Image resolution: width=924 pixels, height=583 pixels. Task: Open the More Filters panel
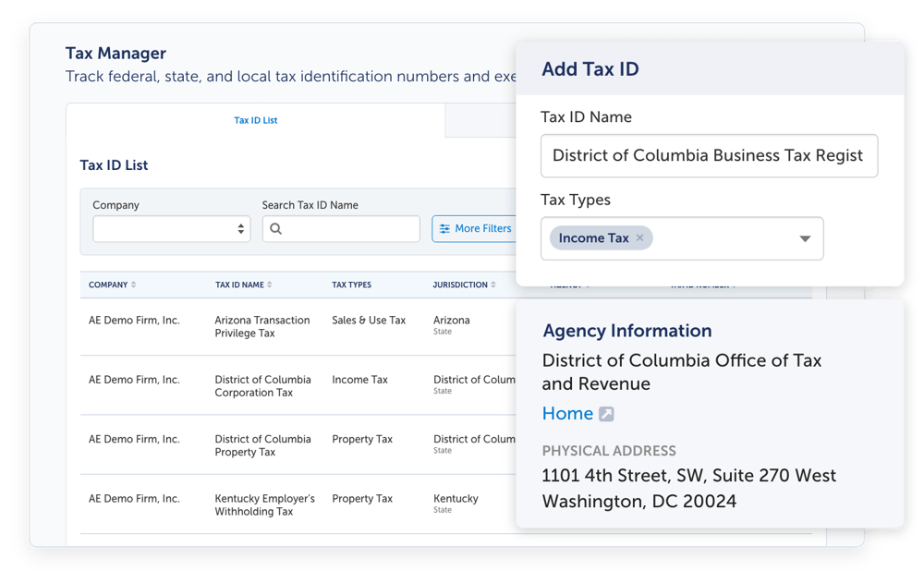[476, 228]
